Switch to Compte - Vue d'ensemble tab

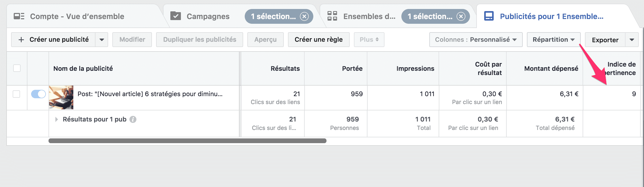click(77, 16)
